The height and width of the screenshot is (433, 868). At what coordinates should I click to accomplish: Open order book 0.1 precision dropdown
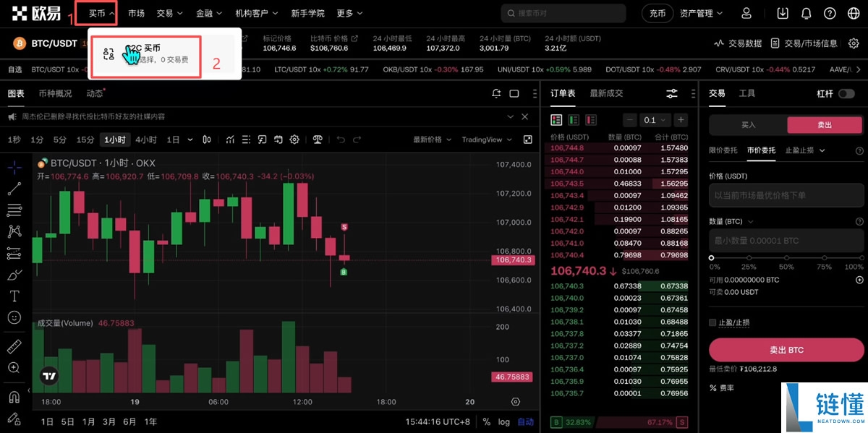coord(656,120)
